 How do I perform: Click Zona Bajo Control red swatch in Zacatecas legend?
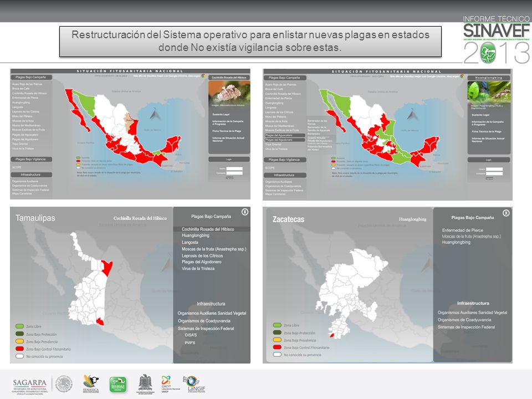pos(277,347)
